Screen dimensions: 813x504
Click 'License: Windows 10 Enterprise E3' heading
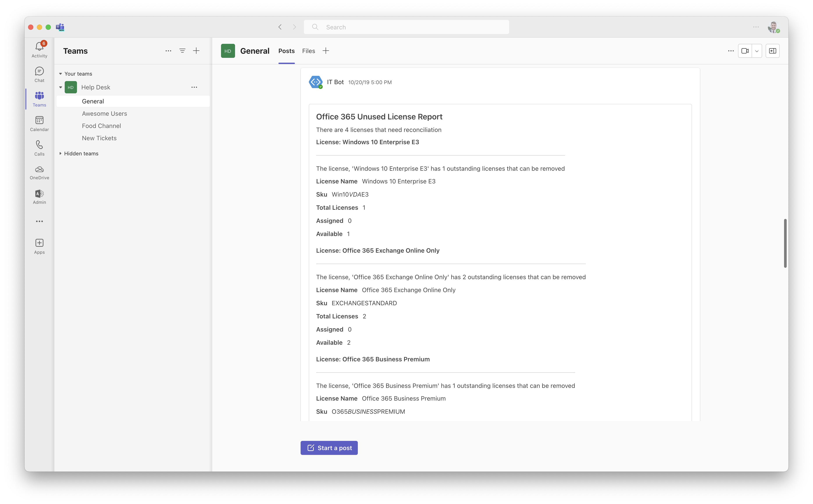tap(367, 142)
